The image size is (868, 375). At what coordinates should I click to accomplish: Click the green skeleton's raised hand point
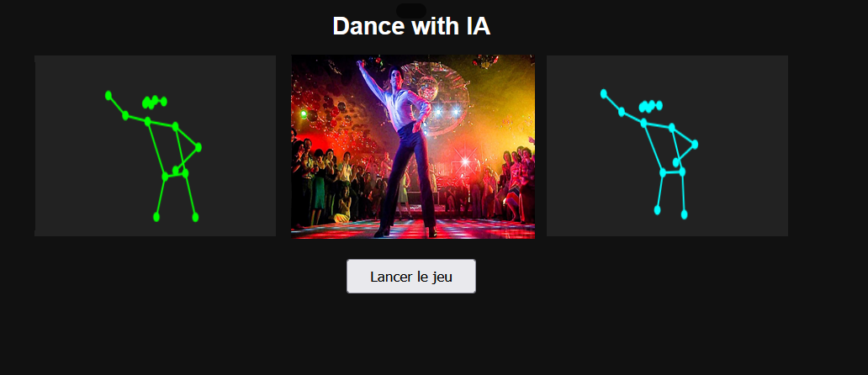point(108,96)
